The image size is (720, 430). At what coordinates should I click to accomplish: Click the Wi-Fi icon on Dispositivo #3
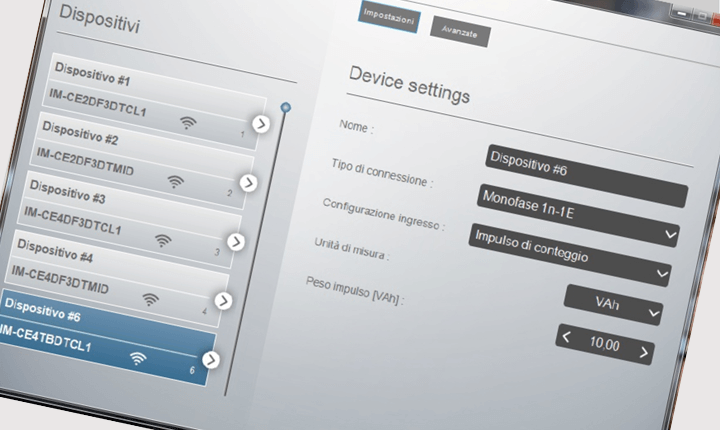click(162, 240)
